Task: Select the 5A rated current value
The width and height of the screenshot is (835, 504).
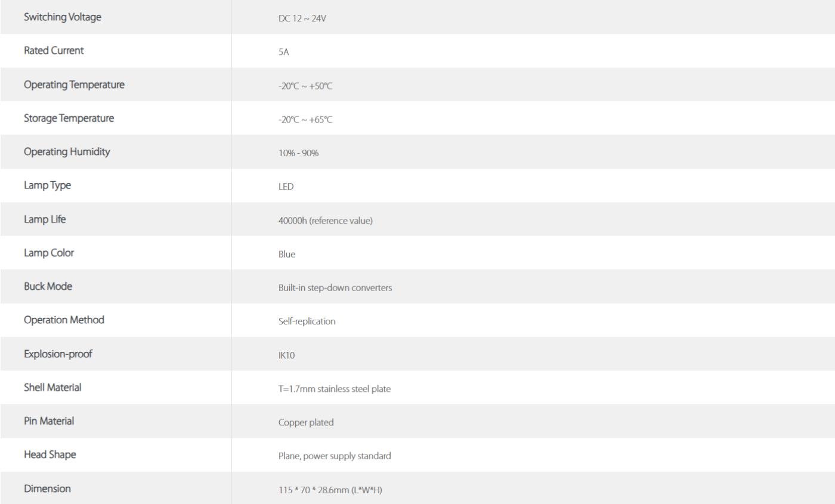Action: coord(284,52)
